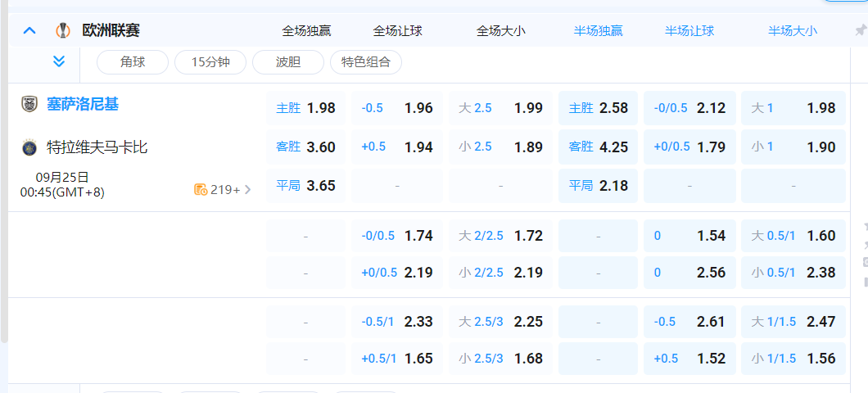868x393 pixels.
Task: Click the Maccabi Tel Aviv team crest
Action: [29, 147]
